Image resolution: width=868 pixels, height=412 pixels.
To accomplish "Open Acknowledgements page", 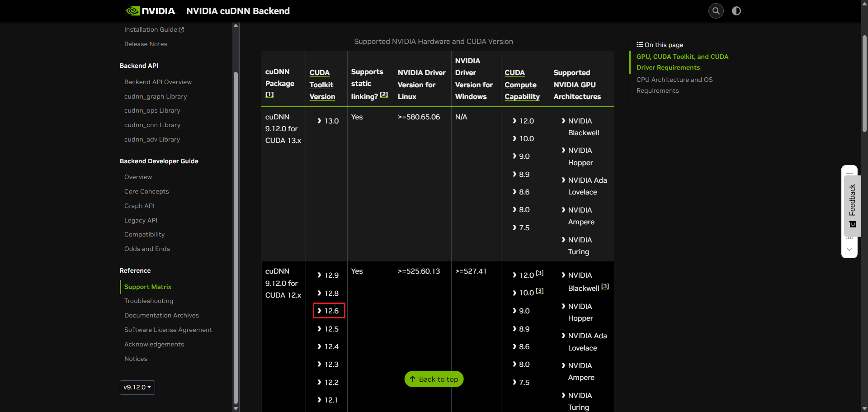I will [154, 344].
